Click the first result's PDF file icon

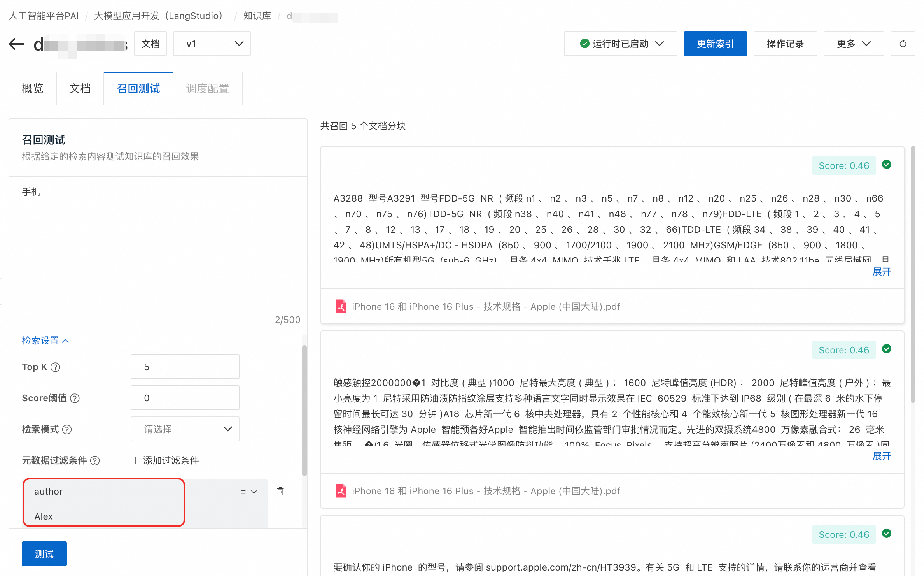(x=341, y=307)
